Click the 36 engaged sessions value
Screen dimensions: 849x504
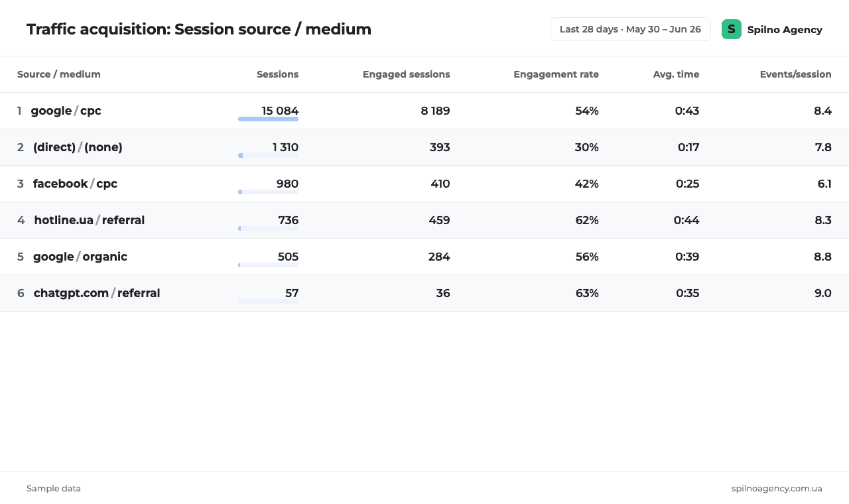[x=443, y=293]
